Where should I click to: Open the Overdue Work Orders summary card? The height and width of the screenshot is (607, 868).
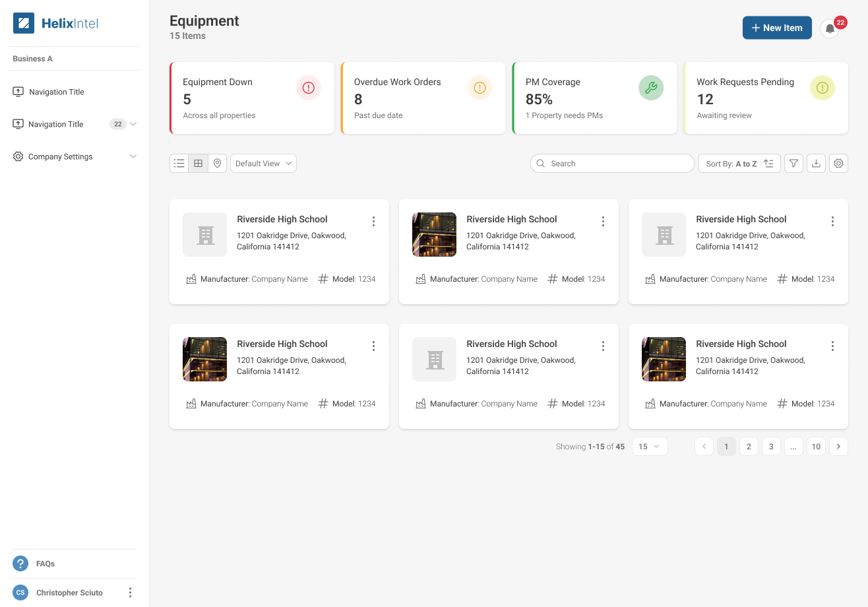[423, 98]
